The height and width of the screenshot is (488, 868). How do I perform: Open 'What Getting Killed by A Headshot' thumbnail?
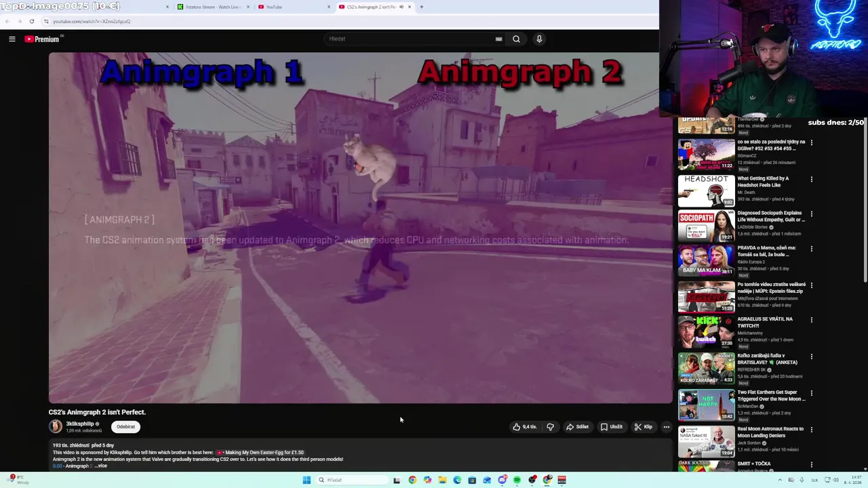(x=707, y=191)
